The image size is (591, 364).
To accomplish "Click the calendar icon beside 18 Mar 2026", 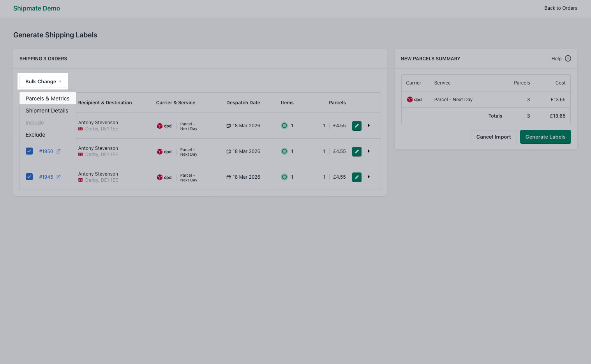I will tap(229, 125).
